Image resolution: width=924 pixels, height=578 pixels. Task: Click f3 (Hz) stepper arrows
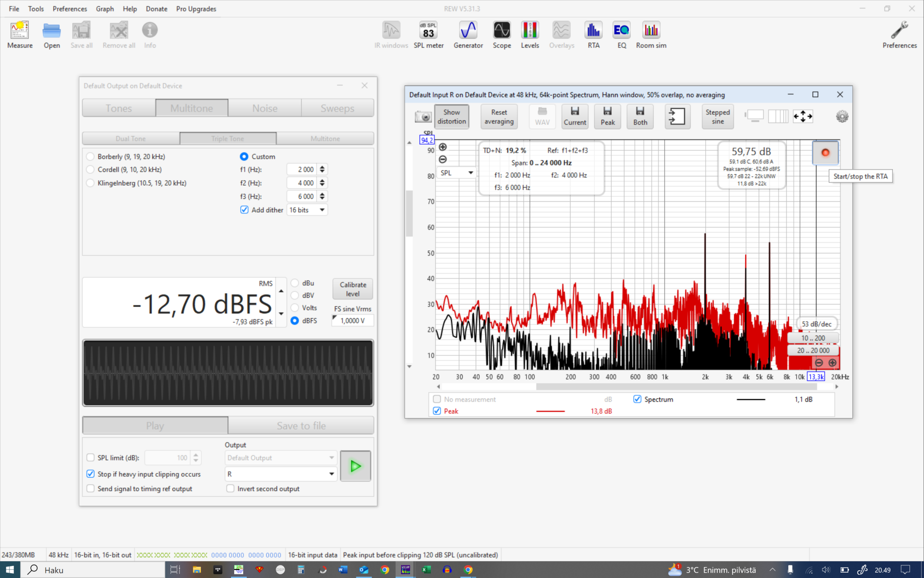pos(322,196)
